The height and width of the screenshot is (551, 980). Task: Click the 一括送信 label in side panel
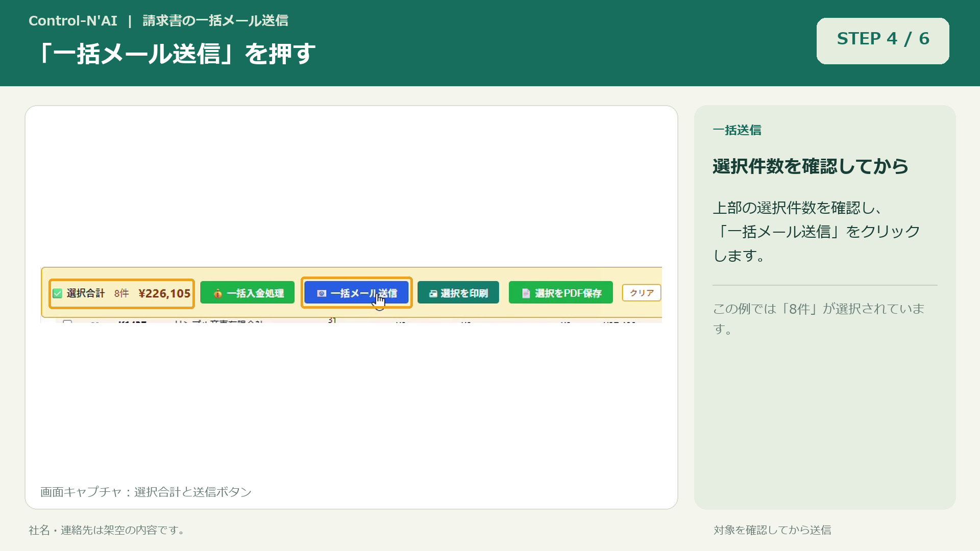click(737, 130)
